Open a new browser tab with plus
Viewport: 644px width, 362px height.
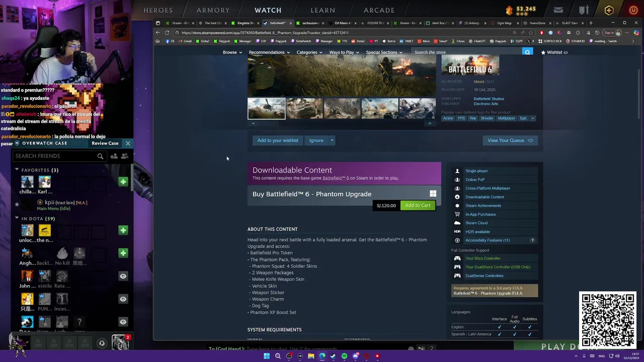(x=591, y=23)
